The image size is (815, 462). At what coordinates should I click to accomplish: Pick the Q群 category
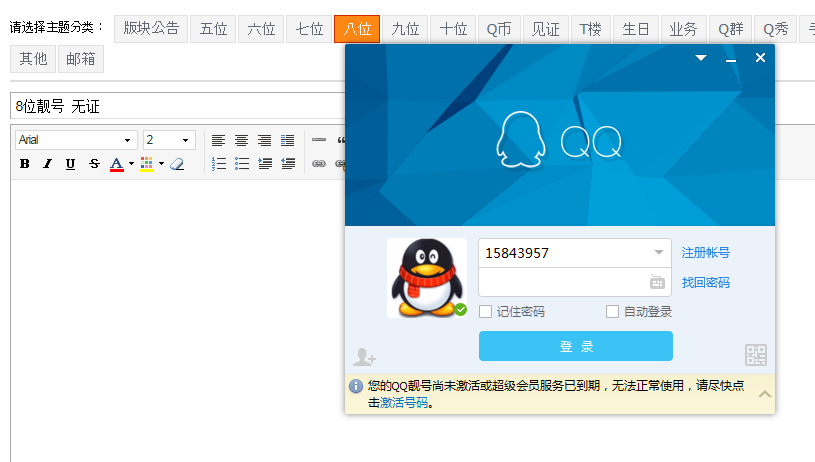[731, 29]
